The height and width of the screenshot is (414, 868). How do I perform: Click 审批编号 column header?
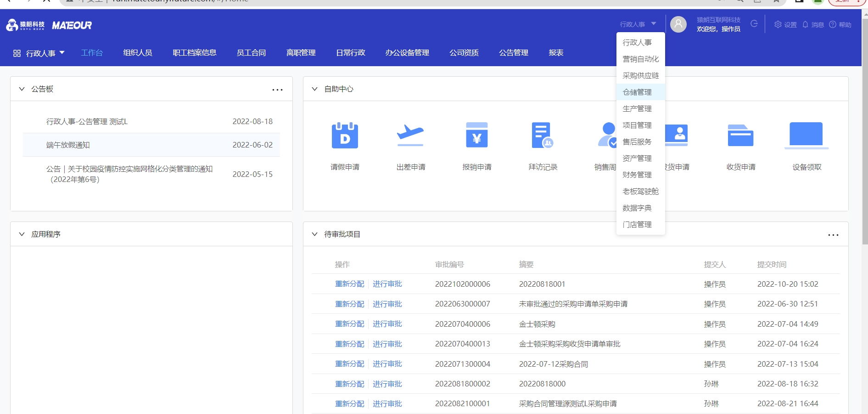pyautogui.click(x=449, y=265)
